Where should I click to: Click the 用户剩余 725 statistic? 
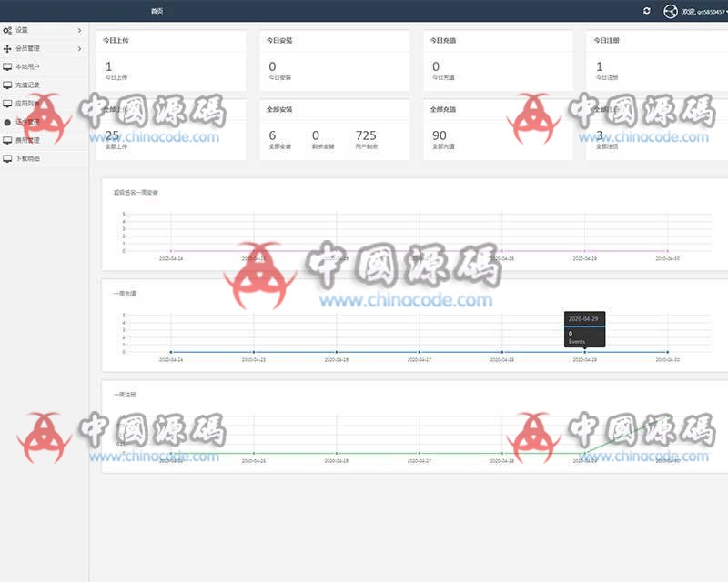click(366, 139)
